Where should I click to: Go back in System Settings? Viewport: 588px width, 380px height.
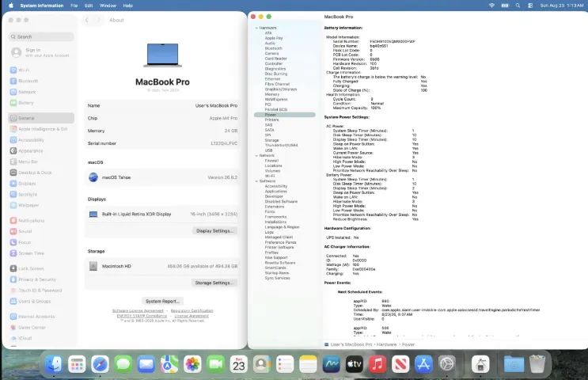pyautogui.click(x=86, y=21)
